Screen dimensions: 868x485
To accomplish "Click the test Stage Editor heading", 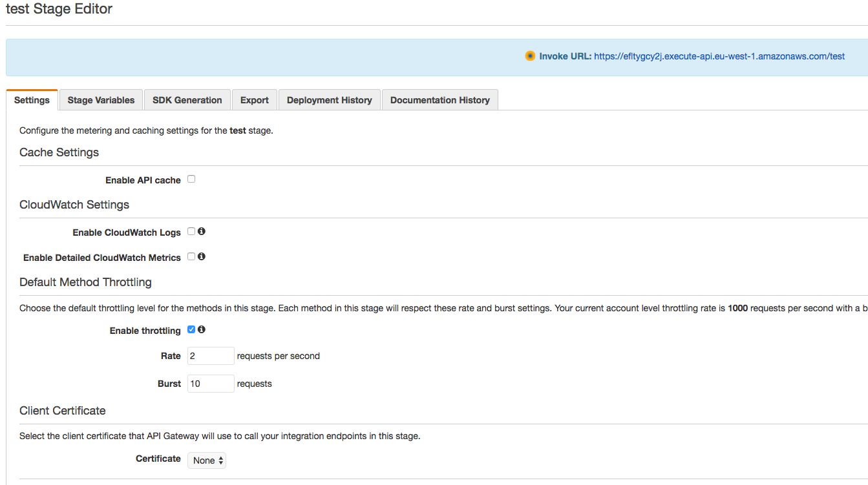I will [x=59, y=9].
